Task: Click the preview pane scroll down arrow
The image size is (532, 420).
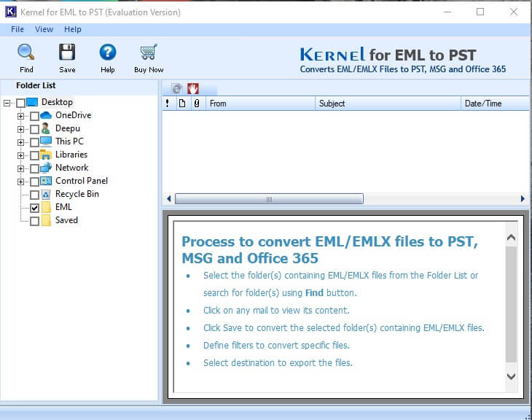Action: [511, 376]
